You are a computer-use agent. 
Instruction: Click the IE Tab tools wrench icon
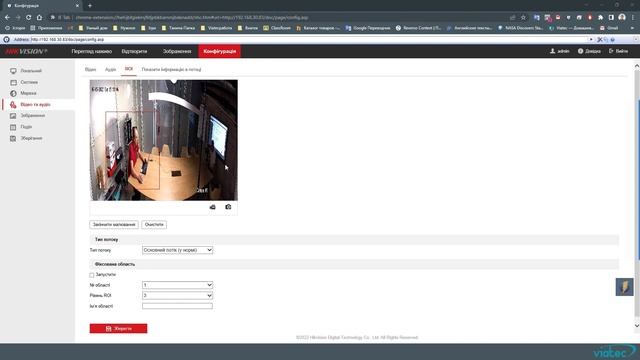600,40
